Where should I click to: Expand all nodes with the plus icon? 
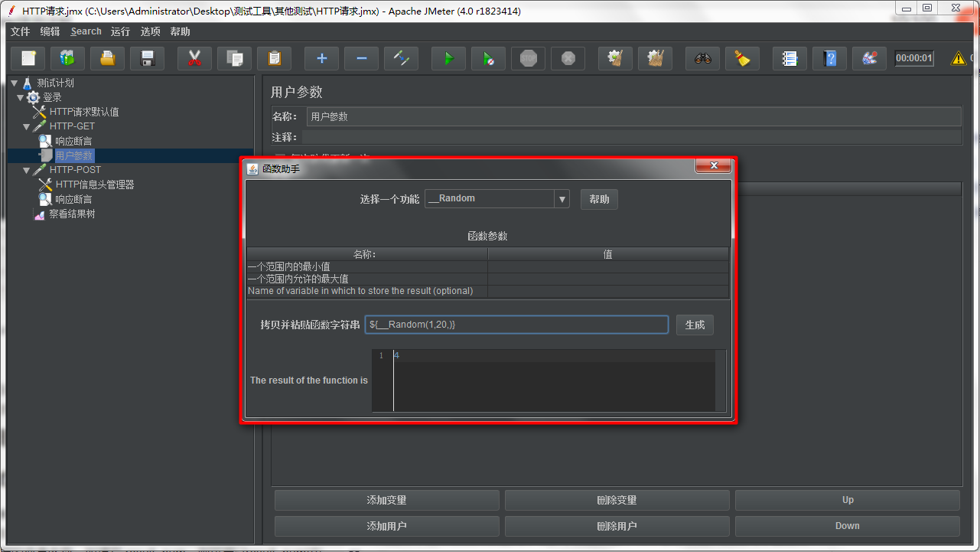322,58
